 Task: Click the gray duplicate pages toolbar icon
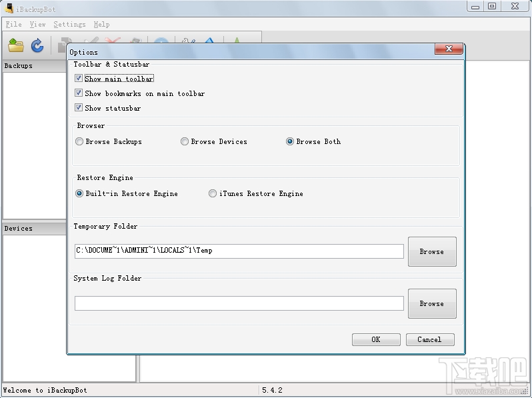(63, 45)
